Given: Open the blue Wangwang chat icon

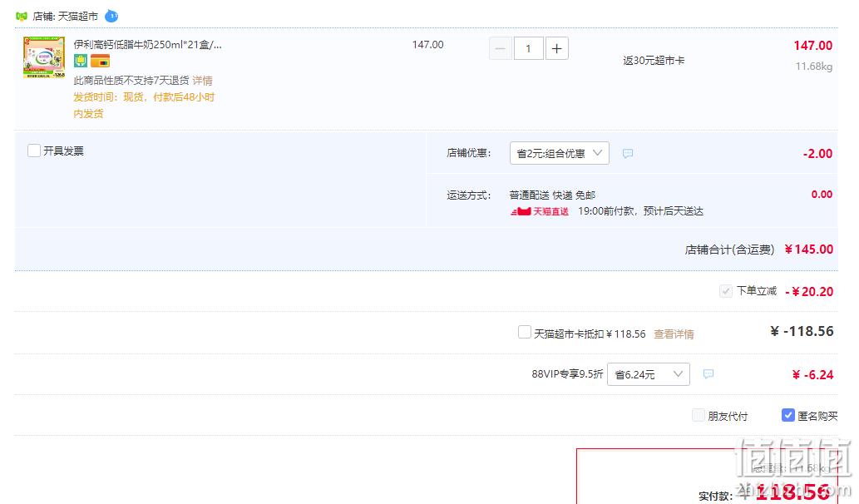Looking at the screenshot, I should click(x=111, y=16).
